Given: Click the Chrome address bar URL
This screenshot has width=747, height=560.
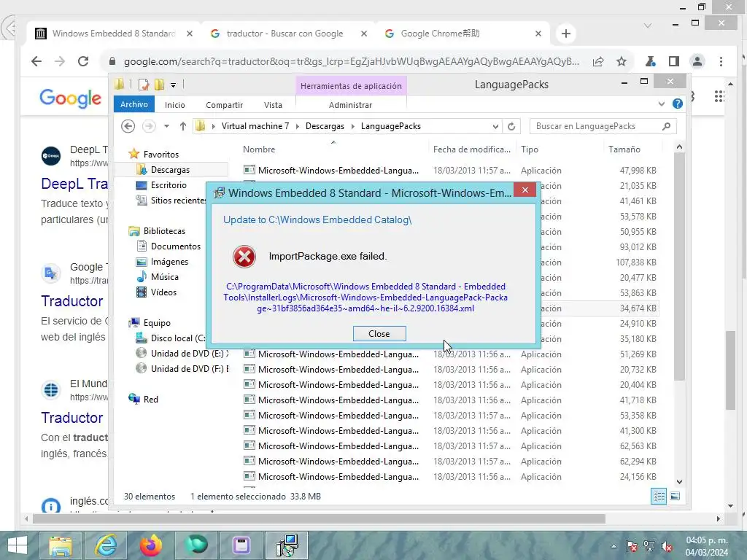Looking at the screenshot, I should tap(352, 61).
